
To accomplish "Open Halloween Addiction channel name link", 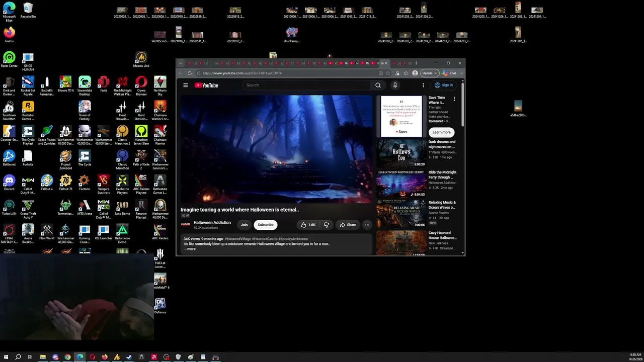I will pos(212,223).
